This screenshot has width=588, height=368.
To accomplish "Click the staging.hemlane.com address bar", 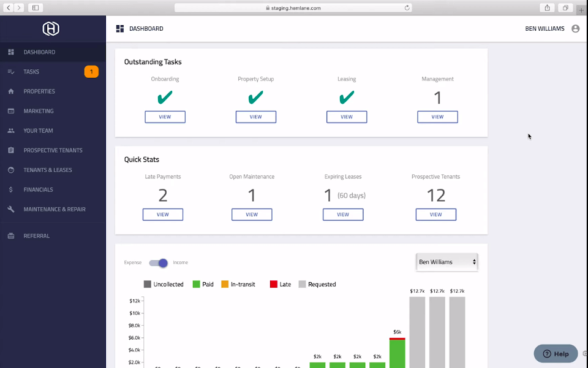I will coord(293,8).
